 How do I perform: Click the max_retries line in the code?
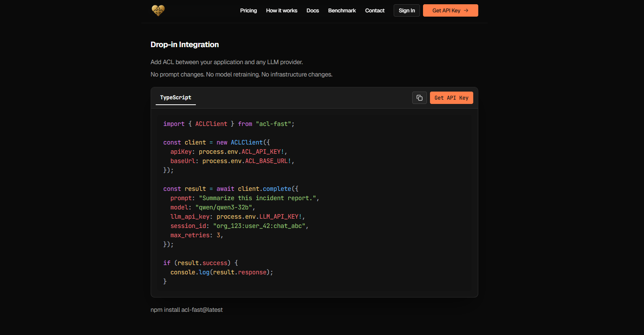point(197,235)
